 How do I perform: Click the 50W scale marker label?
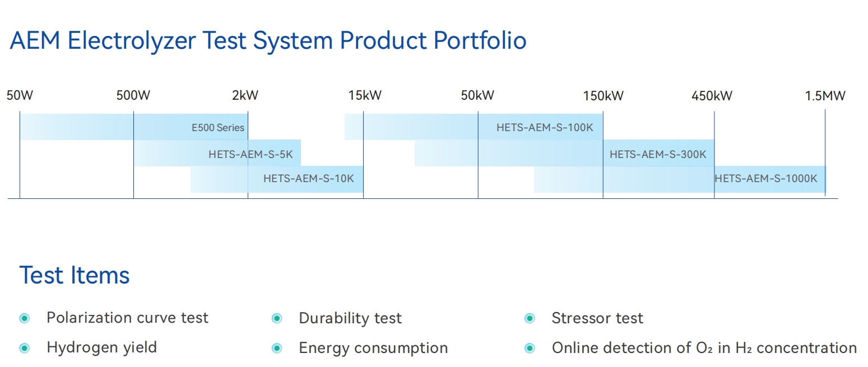pos(20,96)
